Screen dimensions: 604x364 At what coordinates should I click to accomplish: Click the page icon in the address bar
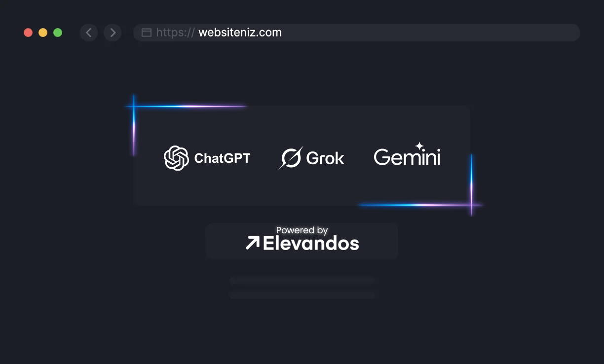tap(147, 33)
